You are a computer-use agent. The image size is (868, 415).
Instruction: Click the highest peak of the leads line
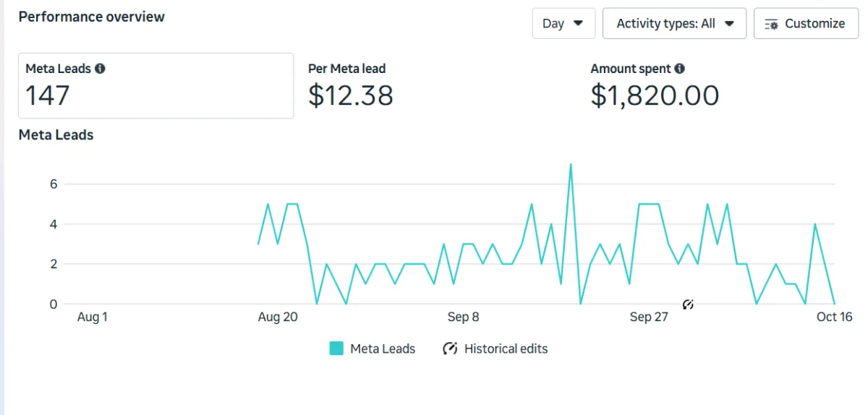(x=571, y=165)
